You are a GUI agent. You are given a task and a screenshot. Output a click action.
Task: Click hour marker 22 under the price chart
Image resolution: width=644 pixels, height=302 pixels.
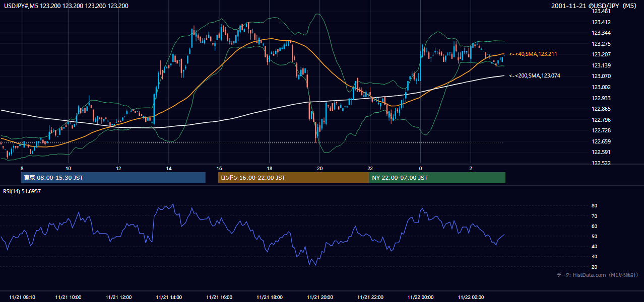click(x=370, y=168)
